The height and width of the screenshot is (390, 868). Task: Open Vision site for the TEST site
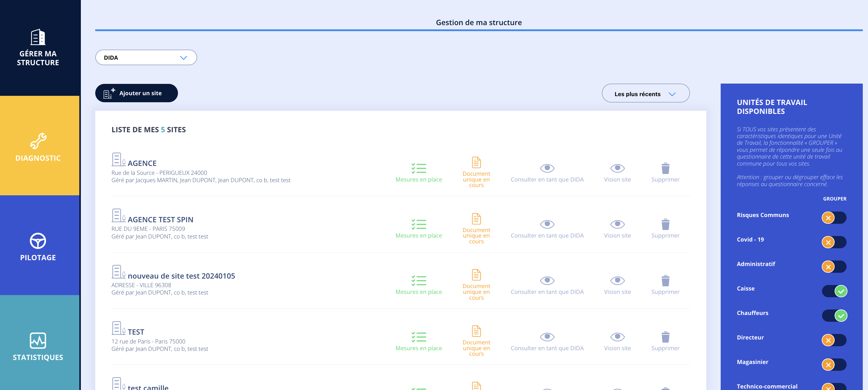click(x=617, y=342)
